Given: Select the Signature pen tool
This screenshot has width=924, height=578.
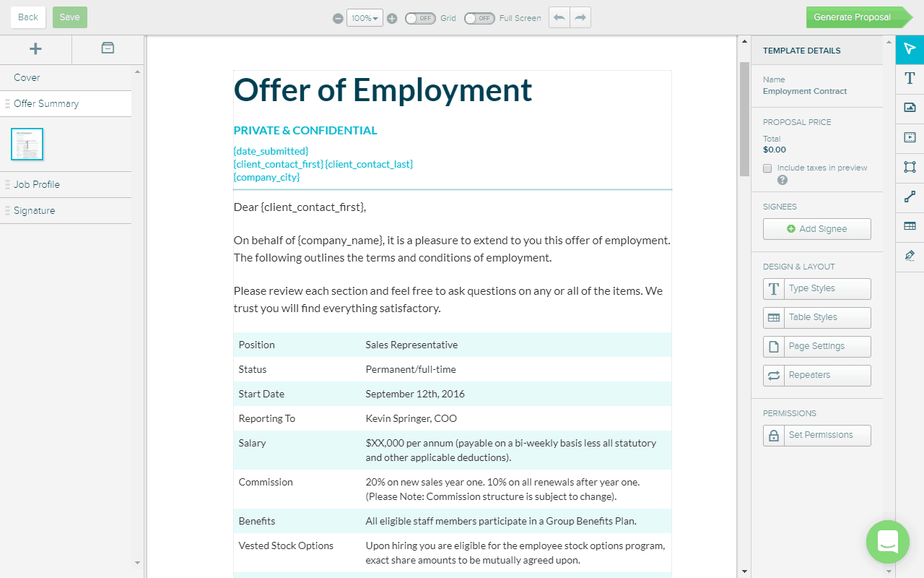Looking at the screenshot, I should [x=910, y=256].
